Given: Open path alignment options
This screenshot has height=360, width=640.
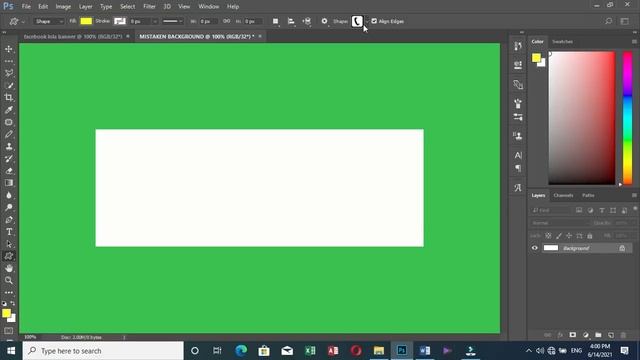Looking at the screenshot, I should 291,21.
